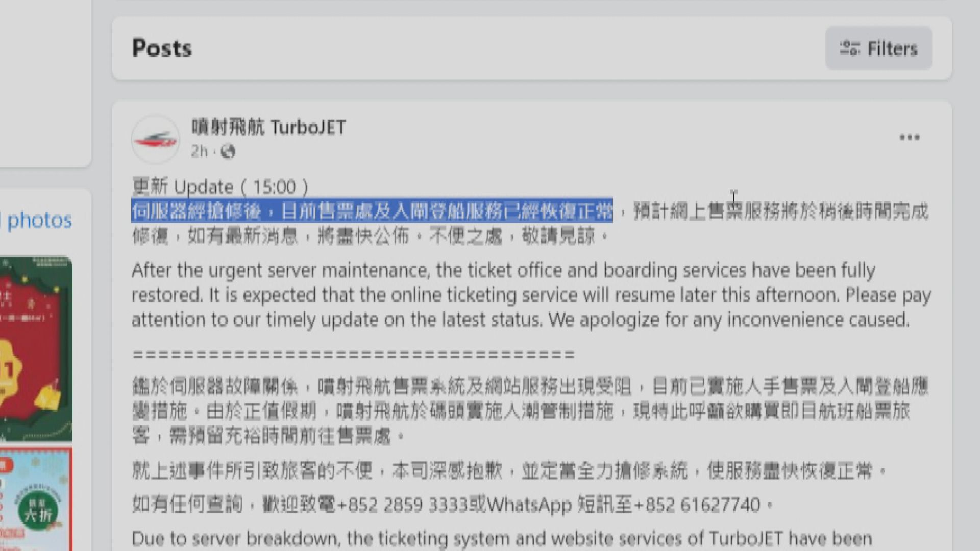Open the photos link in sidebar

click(x=39, y=220)
